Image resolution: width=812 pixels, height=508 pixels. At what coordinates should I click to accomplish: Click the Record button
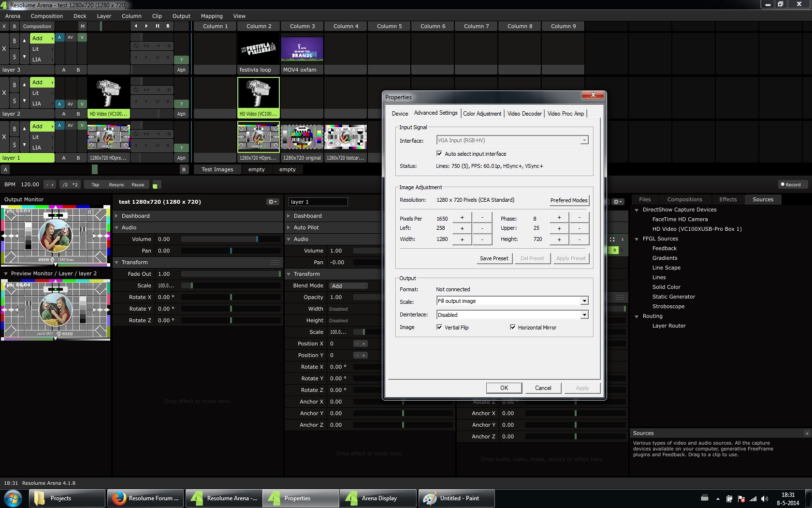[791, 184]
